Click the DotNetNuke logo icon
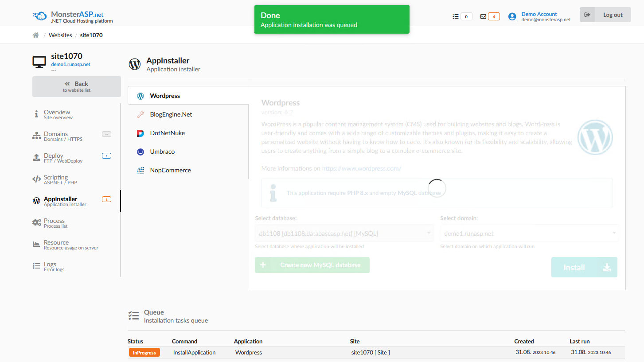The image size is (644, 362). pyautogui.click(x=141, y=133)
